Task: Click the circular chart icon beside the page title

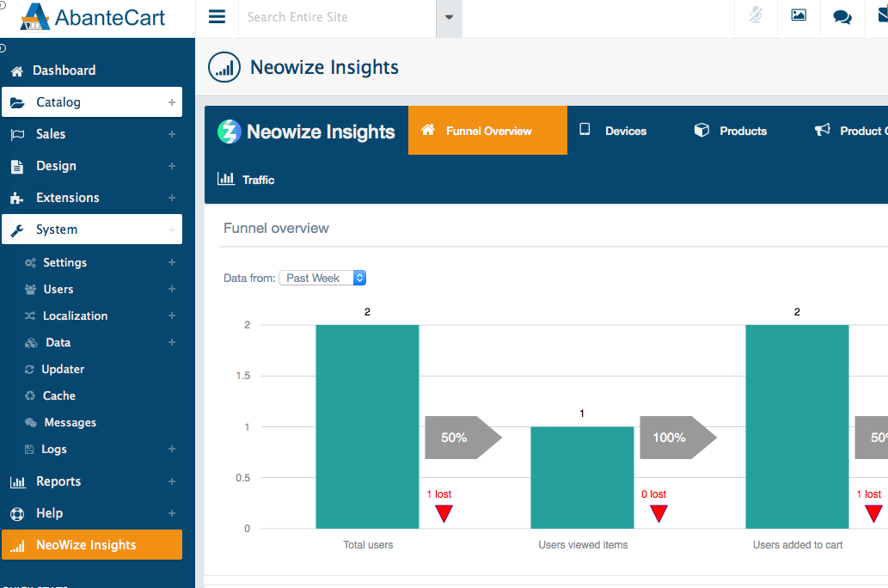Action: [x=224, y=67]
